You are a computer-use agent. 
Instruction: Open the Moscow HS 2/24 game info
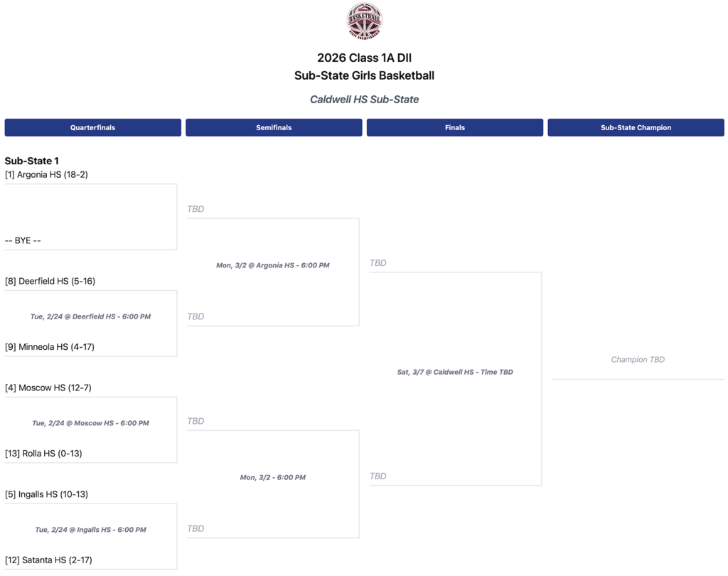pos(90,423)
